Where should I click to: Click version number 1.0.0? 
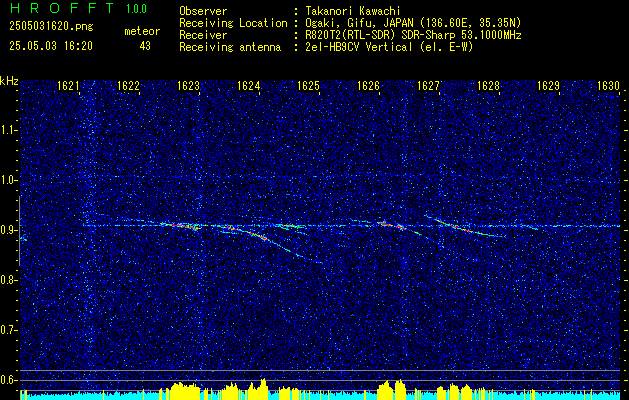click(x=136, y=9)
